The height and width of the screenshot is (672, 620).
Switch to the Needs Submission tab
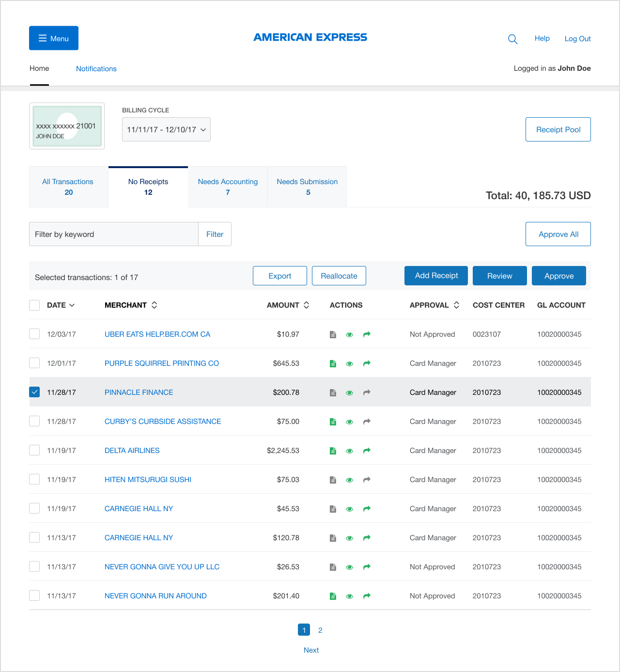point(307,187)
